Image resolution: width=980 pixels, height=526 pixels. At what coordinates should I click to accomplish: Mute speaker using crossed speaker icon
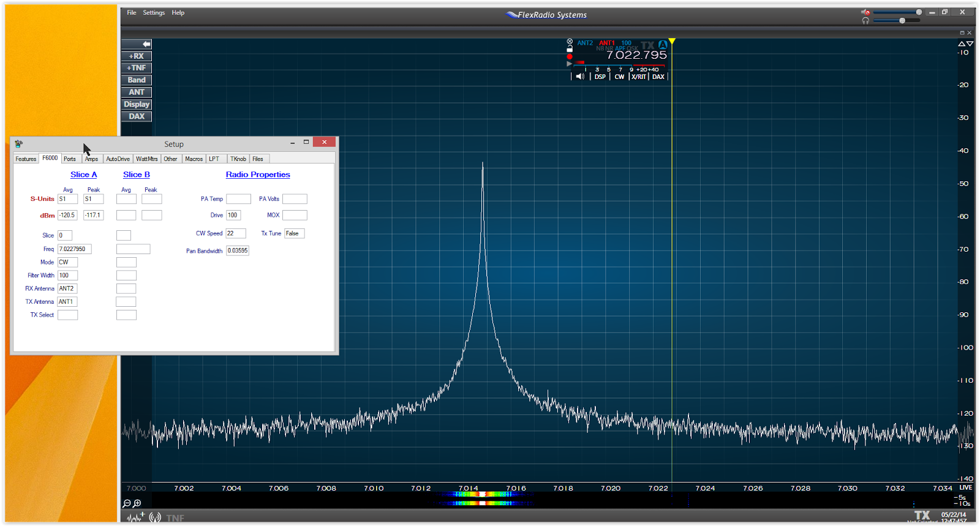click(x=865, y=12)
